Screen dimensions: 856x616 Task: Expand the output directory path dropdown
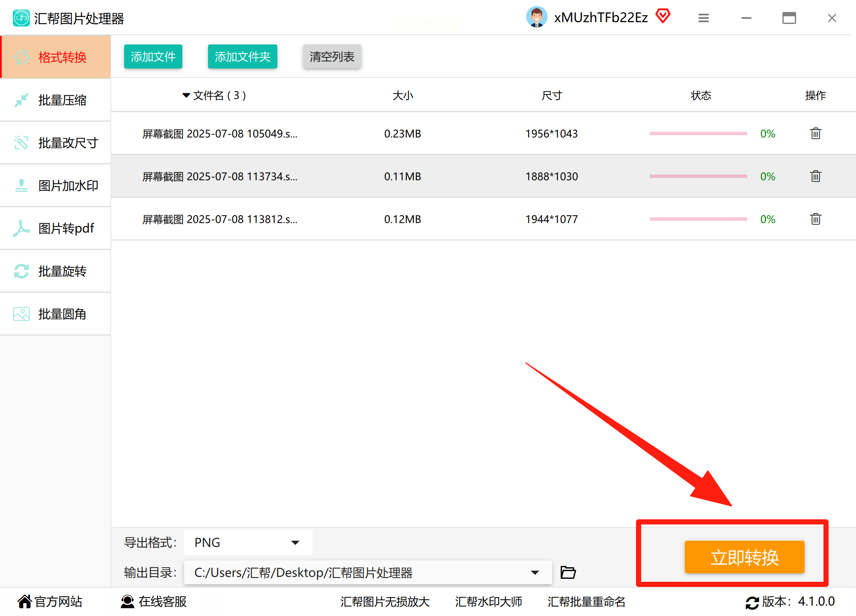535,572
